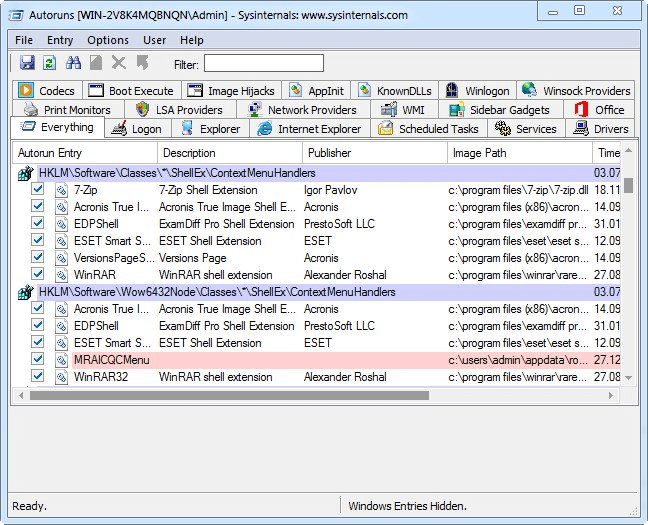The width and height of the screenshot is (648, 525).
Task: Sort by the Publisher column header
Action: pos(374,153)
